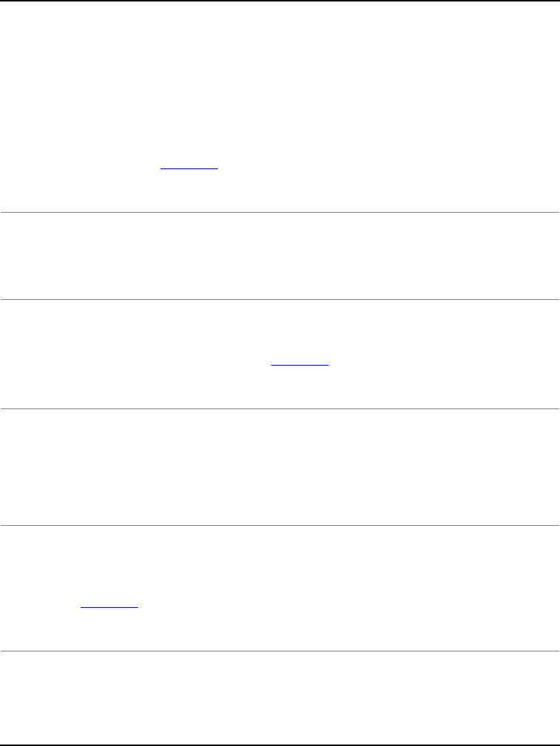Select the empty fourth section between dividers
Image resolution: width=560 pixels, height=746 pixels.
coord(280,467)
